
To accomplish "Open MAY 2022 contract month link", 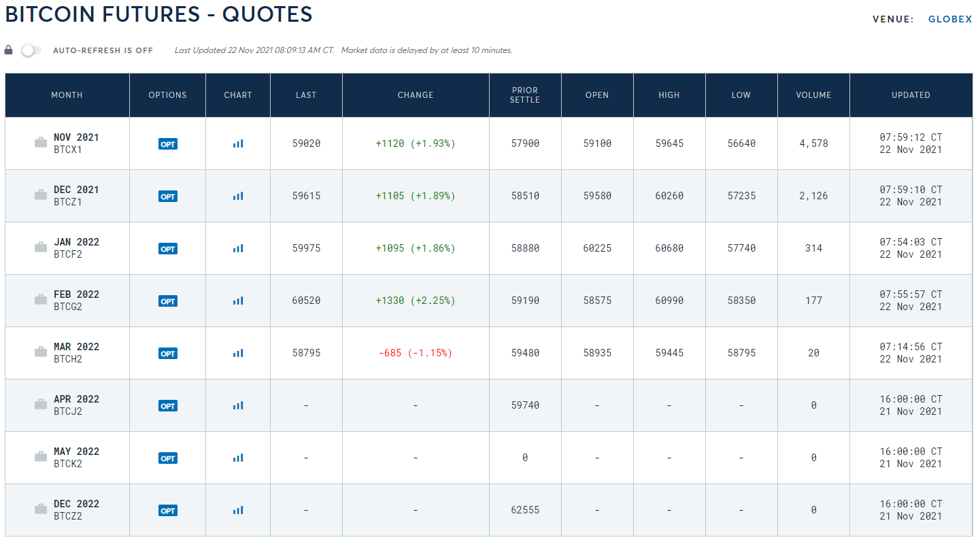I will point(76,452).
